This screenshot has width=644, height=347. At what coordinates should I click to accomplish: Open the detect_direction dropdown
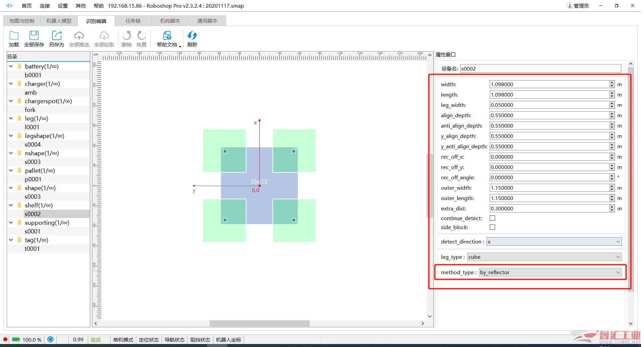click(554, 241)
